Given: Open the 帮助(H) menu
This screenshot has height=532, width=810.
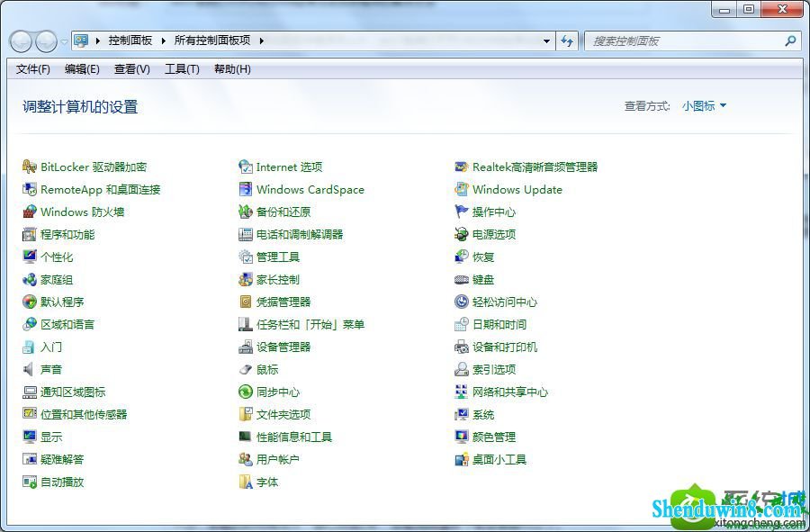Looking at the screenshot, I should point(232,69).
